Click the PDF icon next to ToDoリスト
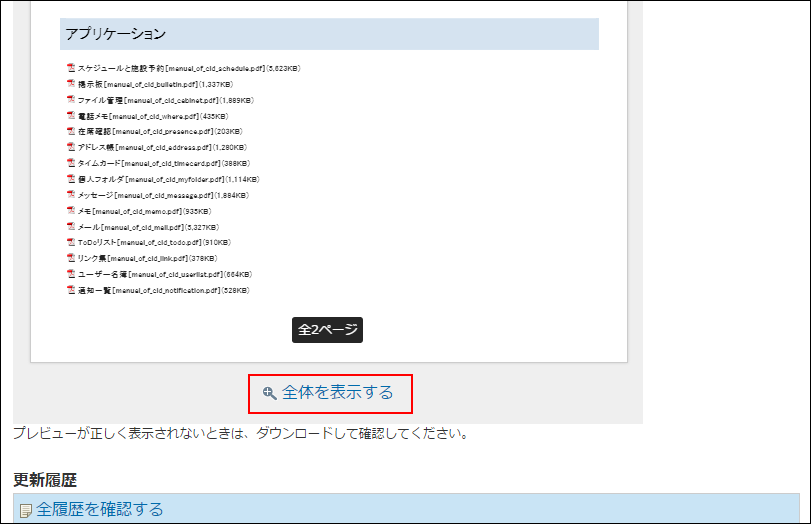811x524 pixels. pyautogui.click(x=71, y=242)
